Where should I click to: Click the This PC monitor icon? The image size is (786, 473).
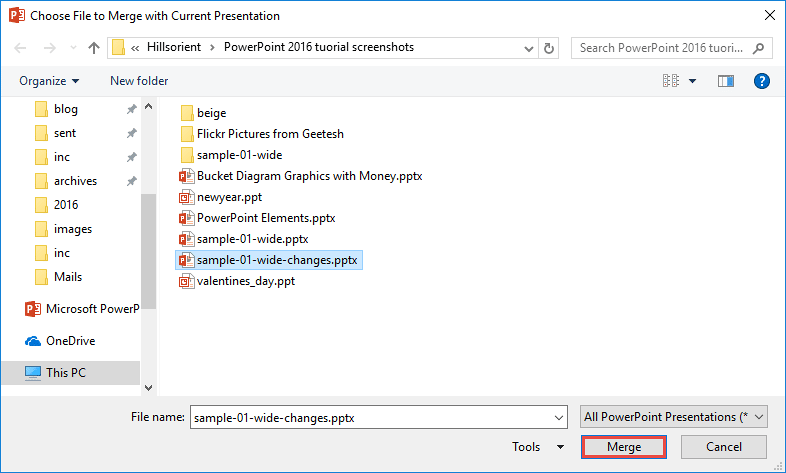tap(33, 373)
